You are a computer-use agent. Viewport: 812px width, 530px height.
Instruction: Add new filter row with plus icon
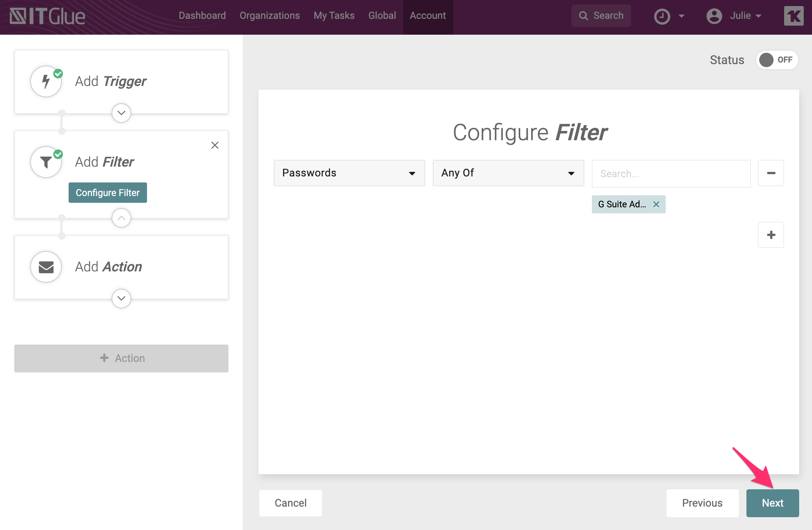pos(771,235)
